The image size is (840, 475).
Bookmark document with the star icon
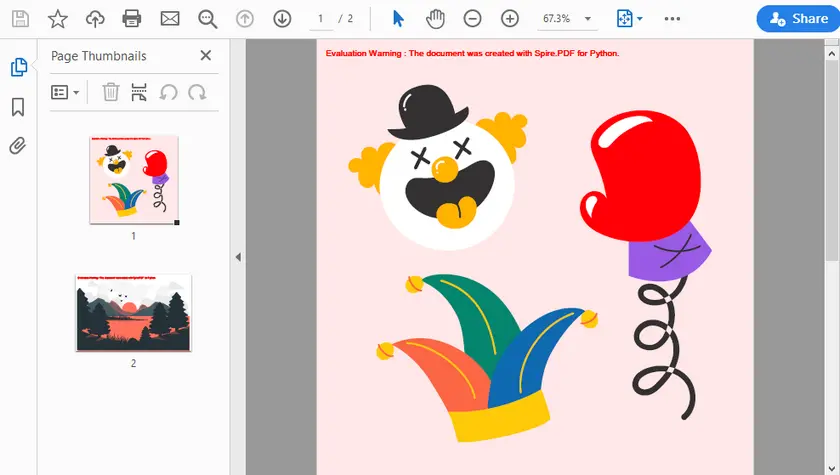point(58,19)
